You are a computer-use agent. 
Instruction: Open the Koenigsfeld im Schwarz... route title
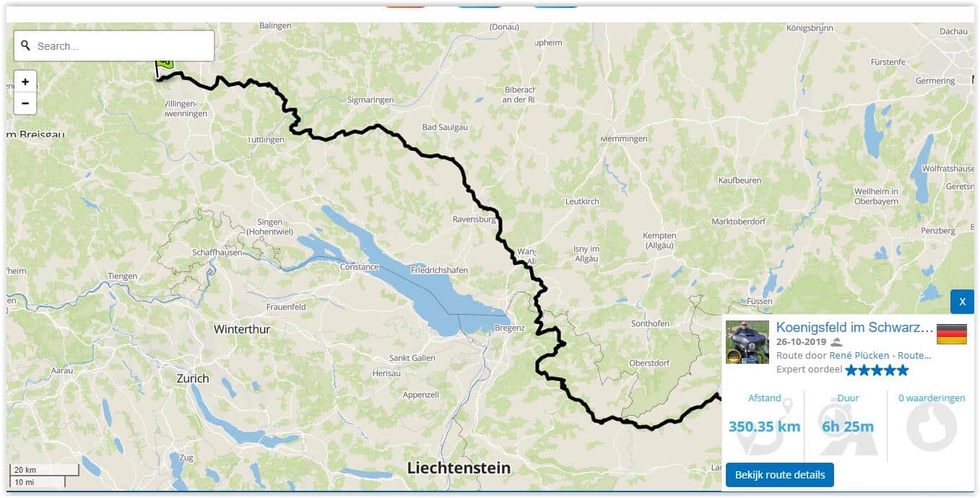point(854,327)
